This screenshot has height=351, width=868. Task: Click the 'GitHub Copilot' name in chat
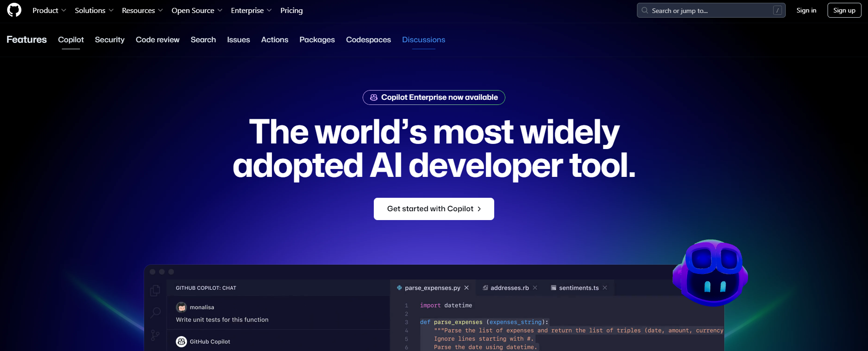210,342
